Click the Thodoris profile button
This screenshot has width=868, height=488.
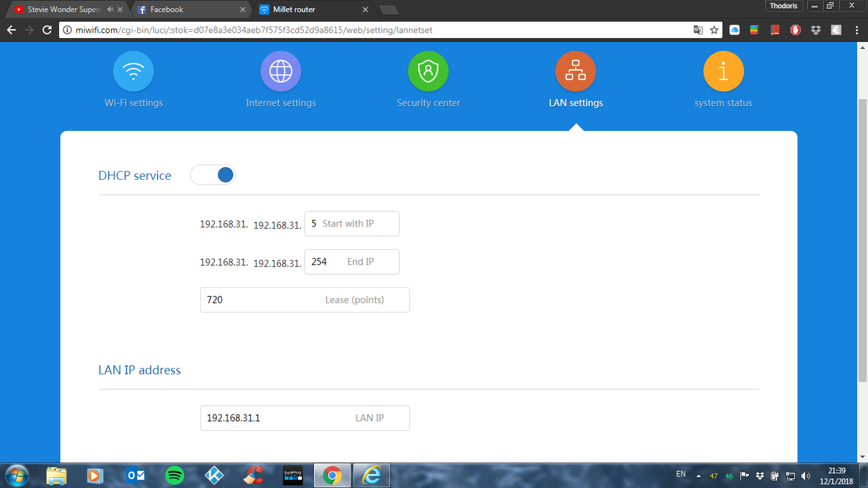click(x=785, y=5)
